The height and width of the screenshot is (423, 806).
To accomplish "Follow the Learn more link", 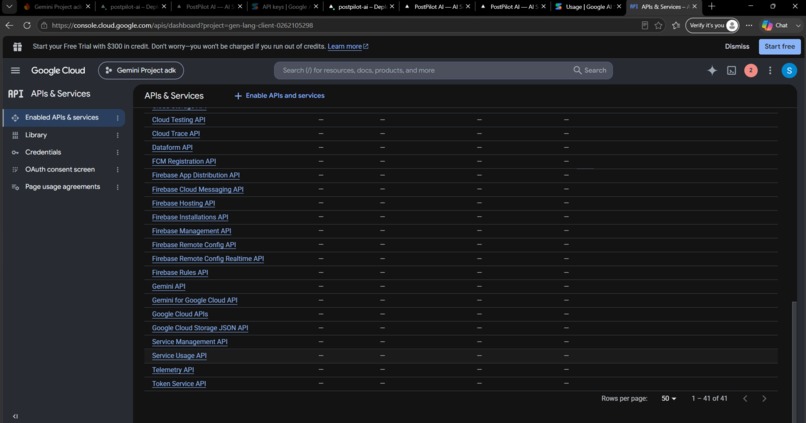I will coord(348,46).
